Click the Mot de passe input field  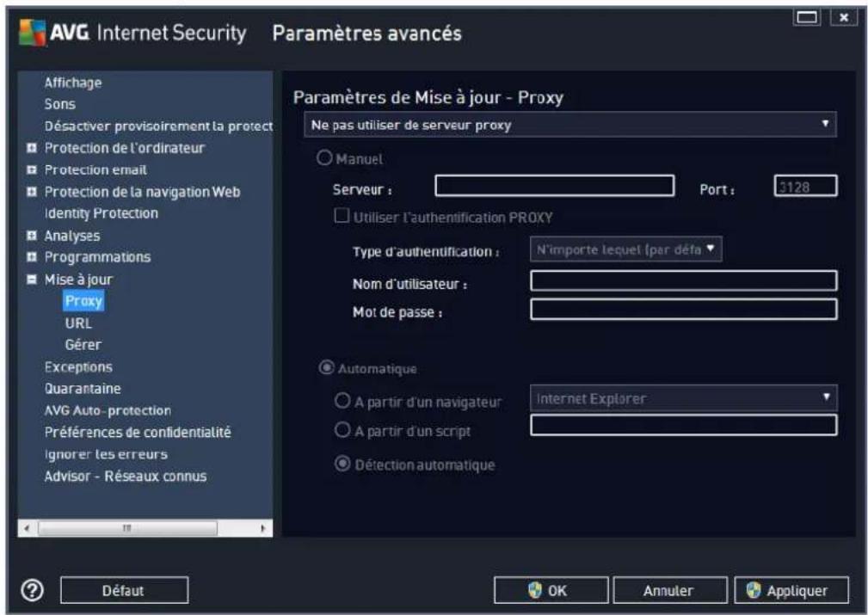pos(684,309)
